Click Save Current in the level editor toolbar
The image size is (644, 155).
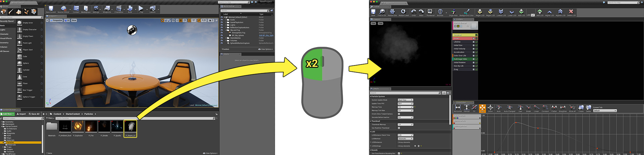51,9
